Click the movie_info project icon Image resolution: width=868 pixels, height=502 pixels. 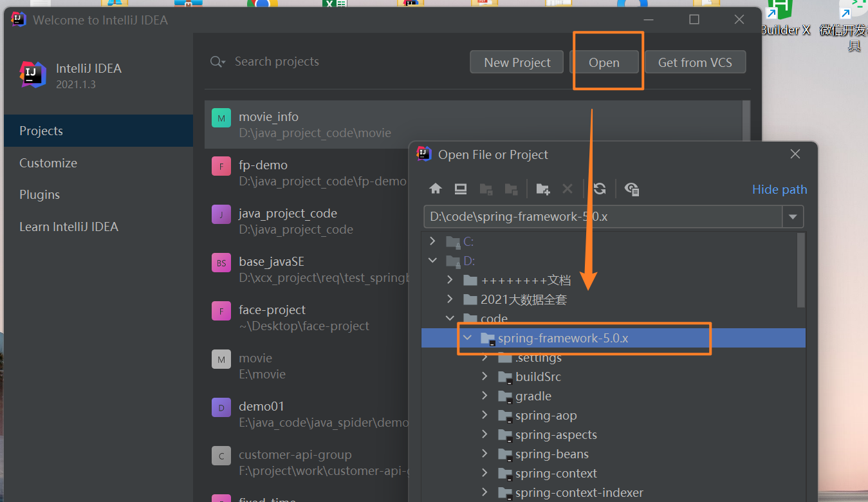point(221,118)
